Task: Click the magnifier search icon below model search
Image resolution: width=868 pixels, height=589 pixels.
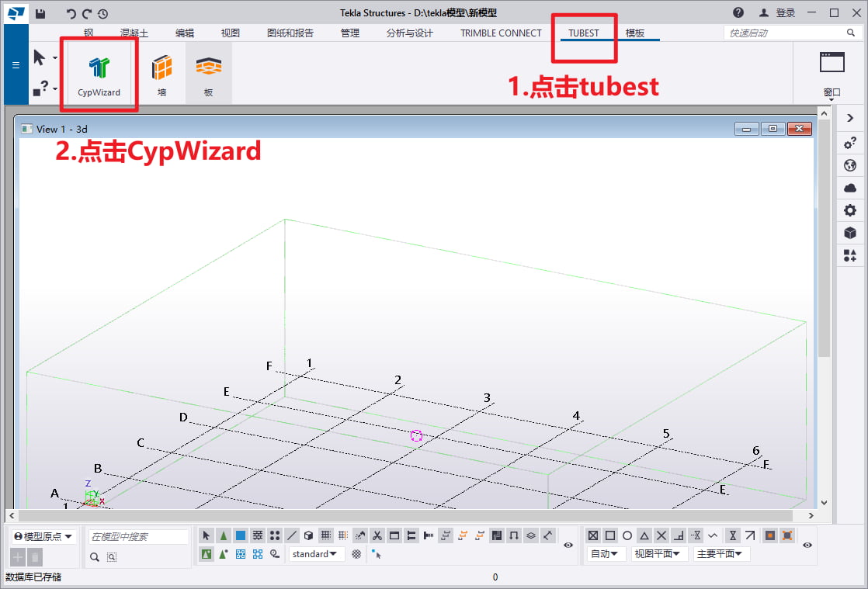Action: (95, 557)
